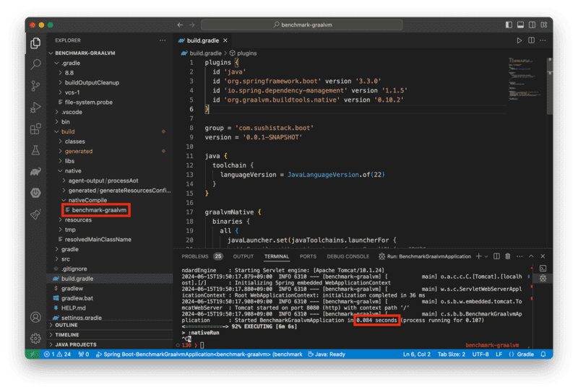Viewport: 578px width, 392px height.
Task: Open .gitignore file in explorer
Action: (x=74, y=269)
